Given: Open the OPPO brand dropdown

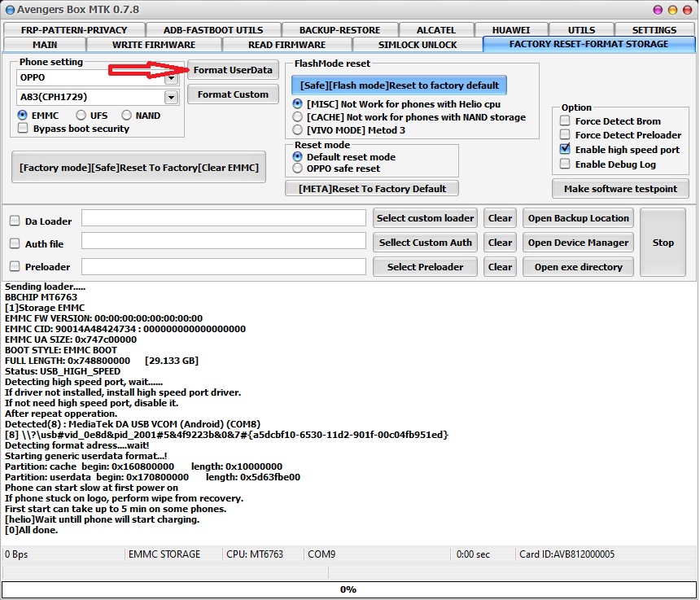Looking at the screenshot, I should (171, 78).
